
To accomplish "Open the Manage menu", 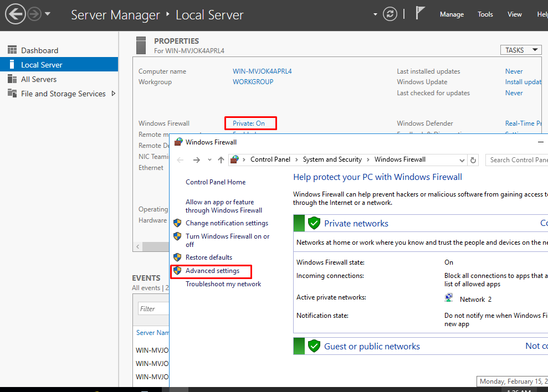I will click(x=452, y=14).
